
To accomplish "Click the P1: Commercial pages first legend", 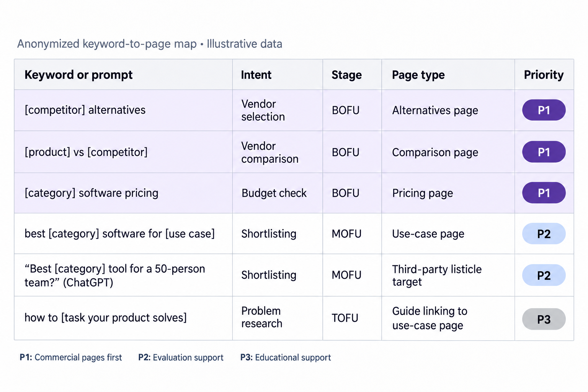I will (x=71, y=358).
